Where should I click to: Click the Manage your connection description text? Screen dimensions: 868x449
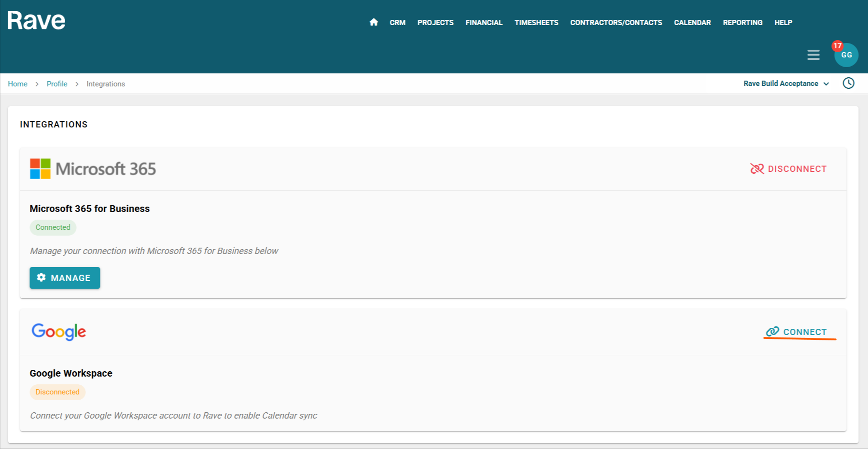[x=154, y=251]
